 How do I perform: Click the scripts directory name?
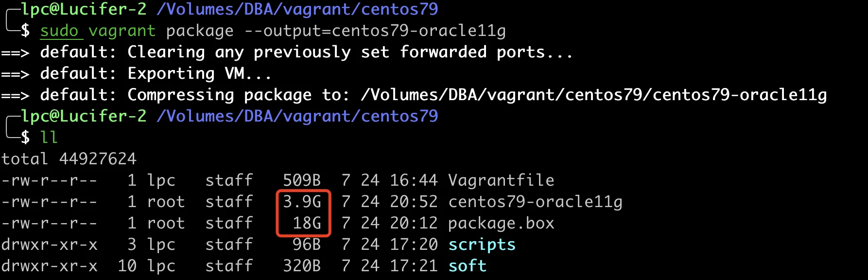click(482, 245)
